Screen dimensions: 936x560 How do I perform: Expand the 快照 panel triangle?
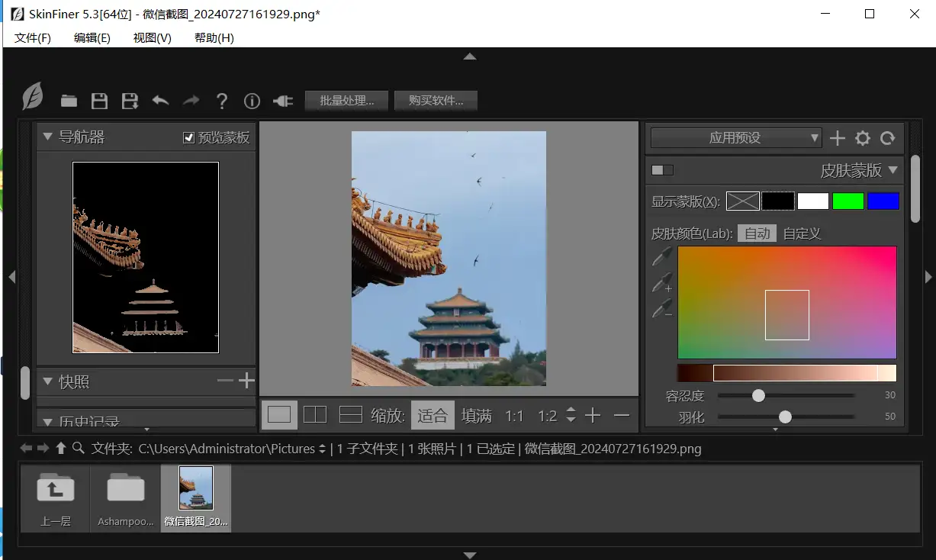click(x=48, y=381)
